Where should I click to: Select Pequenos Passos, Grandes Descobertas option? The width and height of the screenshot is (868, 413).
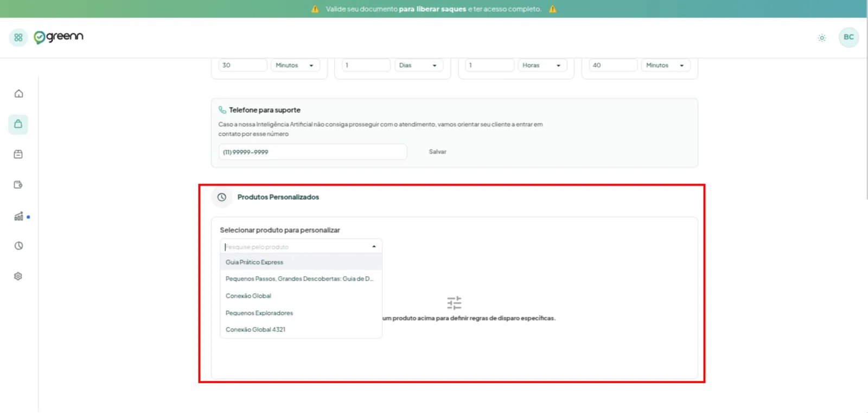click(301, 279)
